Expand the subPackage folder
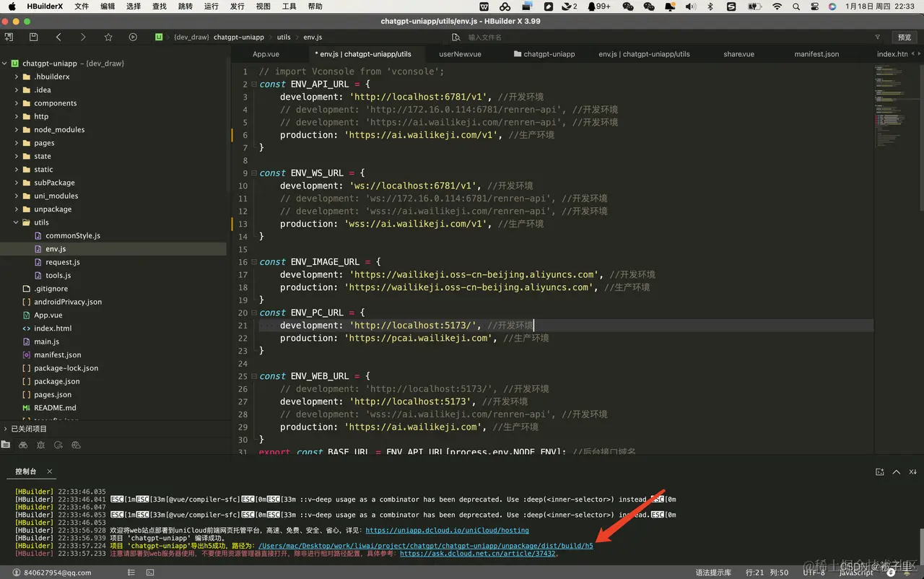 [17, 183]
